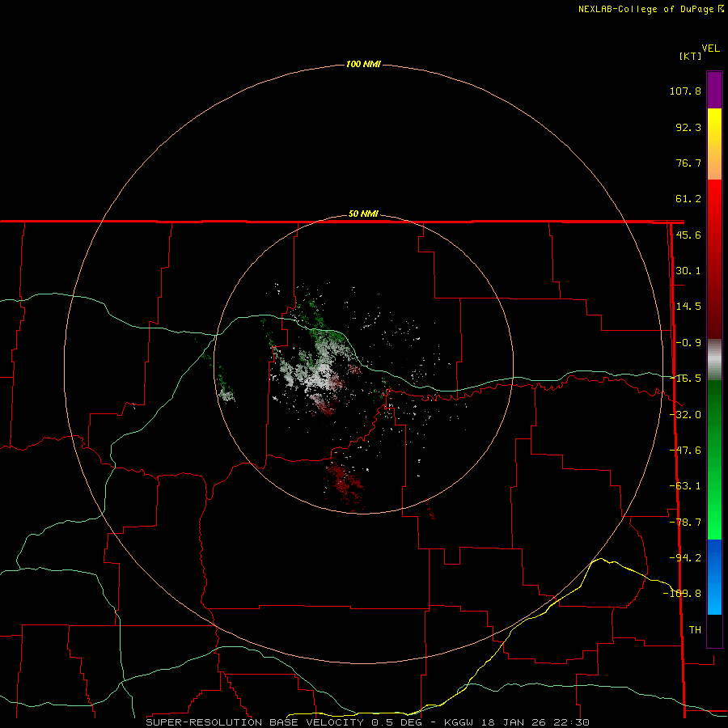Select the 61.2 velocity scale label
Image resolution: width=728 pixels, height=728 pixels.
point(688,199)
